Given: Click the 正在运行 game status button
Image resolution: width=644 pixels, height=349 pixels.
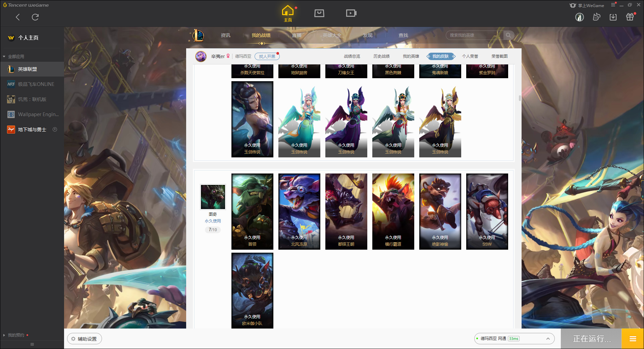Looking at the screenshot, I should [x=592, y=339].
